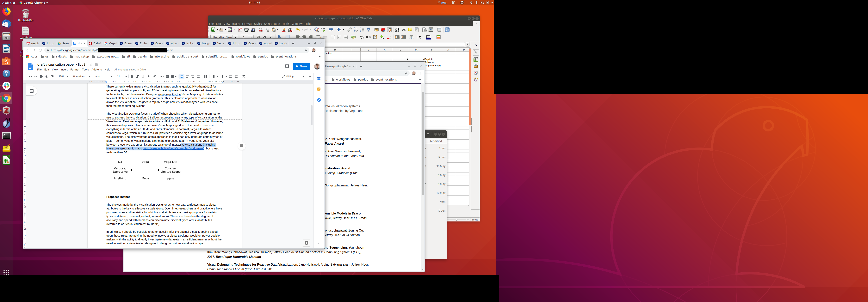Click the Docs print icon
The height and width of the screenshot is (302, 868).
click(41, 76)
